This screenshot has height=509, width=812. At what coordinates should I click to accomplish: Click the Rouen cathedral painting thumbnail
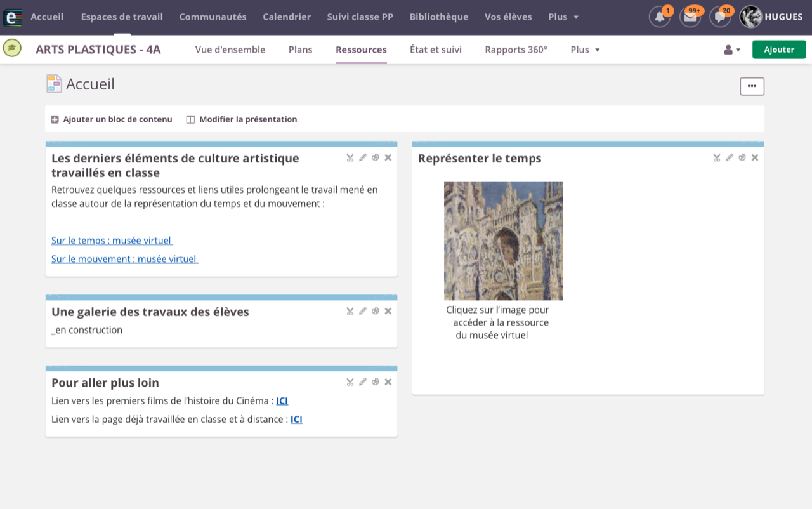(x=503, y=241)
